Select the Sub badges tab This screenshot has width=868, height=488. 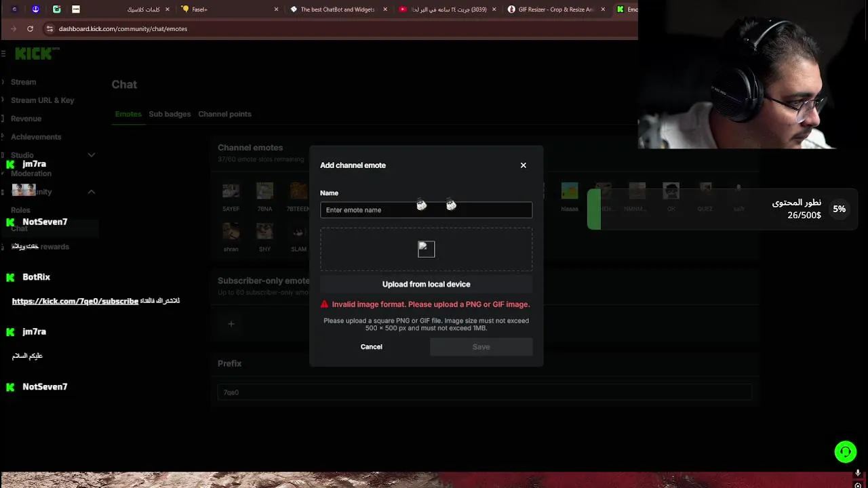(x=170, y=114)
